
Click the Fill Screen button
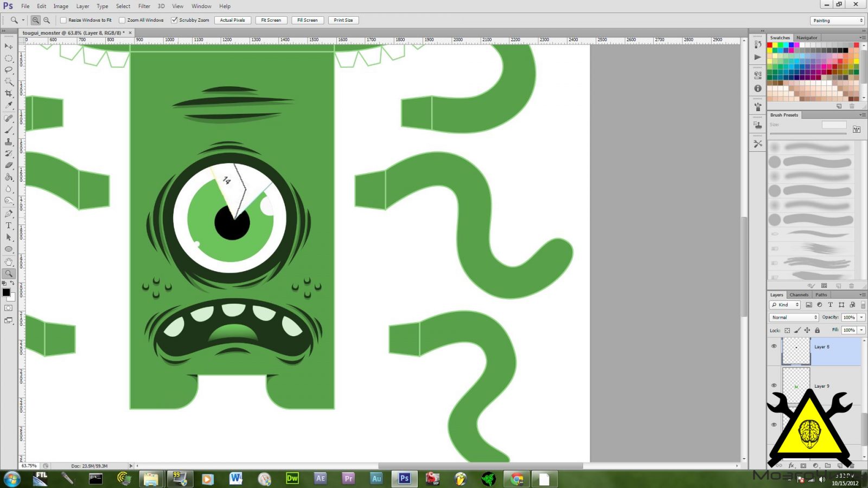(308, 20)
